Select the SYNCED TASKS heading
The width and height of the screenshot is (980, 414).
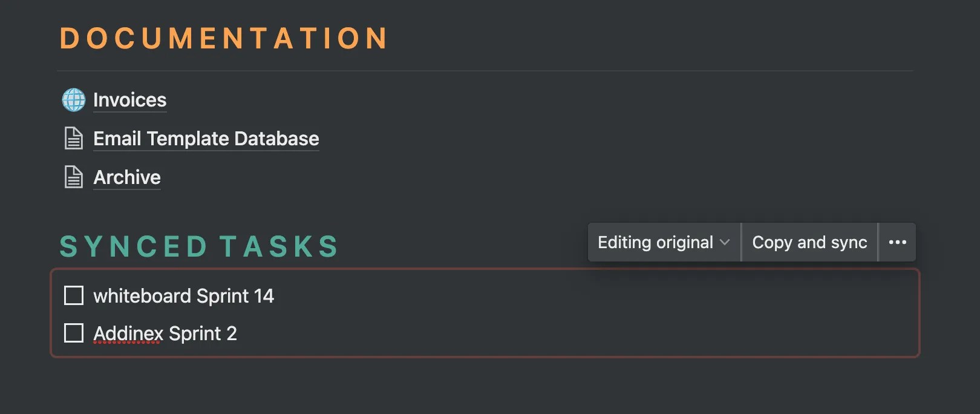click(x=198, y=245)
